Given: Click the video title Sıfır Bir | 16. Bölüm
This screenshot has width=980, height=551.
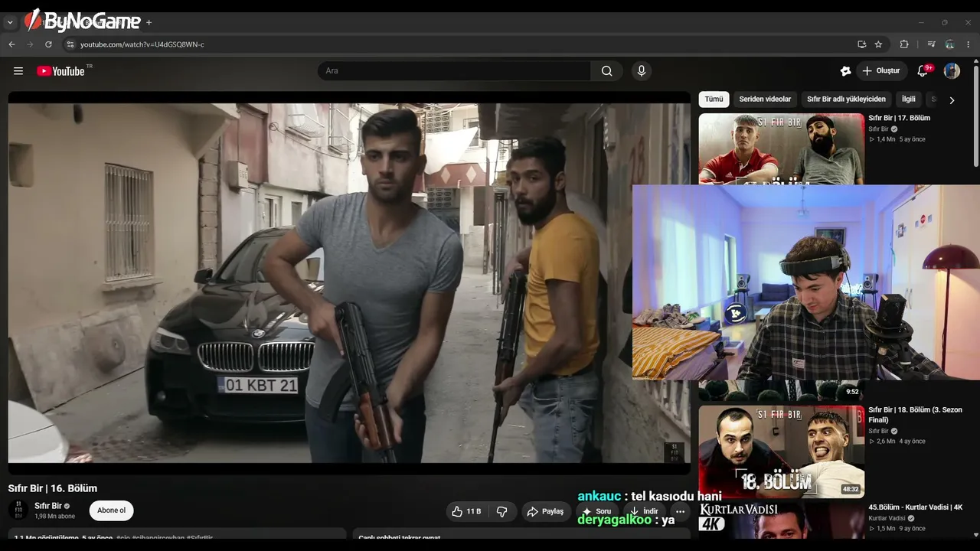Looking at the screenshot, I should 53,488.
